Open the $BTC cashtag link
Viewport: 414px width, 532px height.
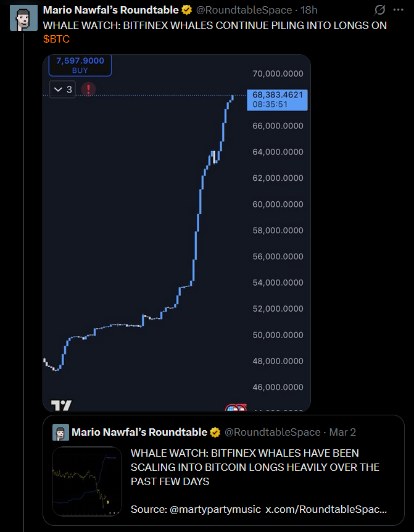tap(56, 39)
